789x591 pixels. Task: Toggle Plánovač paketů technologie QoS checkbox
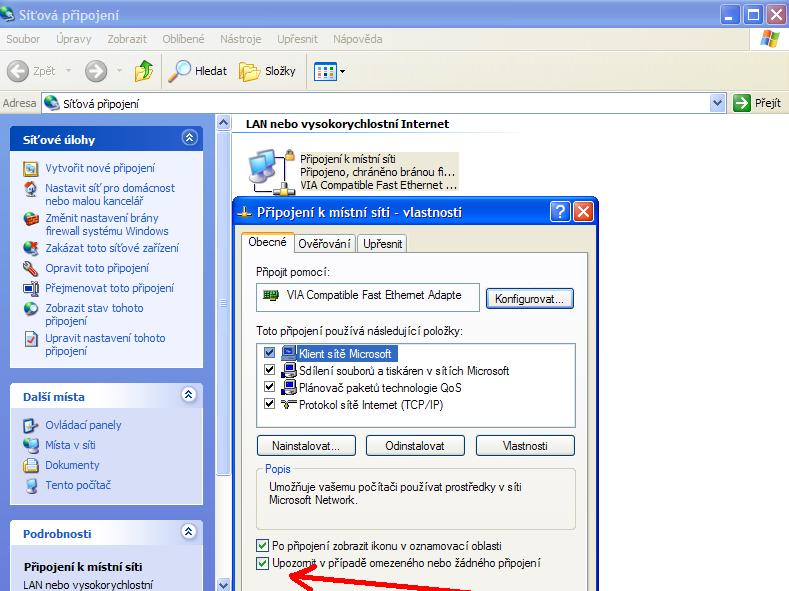coord(269,387)
